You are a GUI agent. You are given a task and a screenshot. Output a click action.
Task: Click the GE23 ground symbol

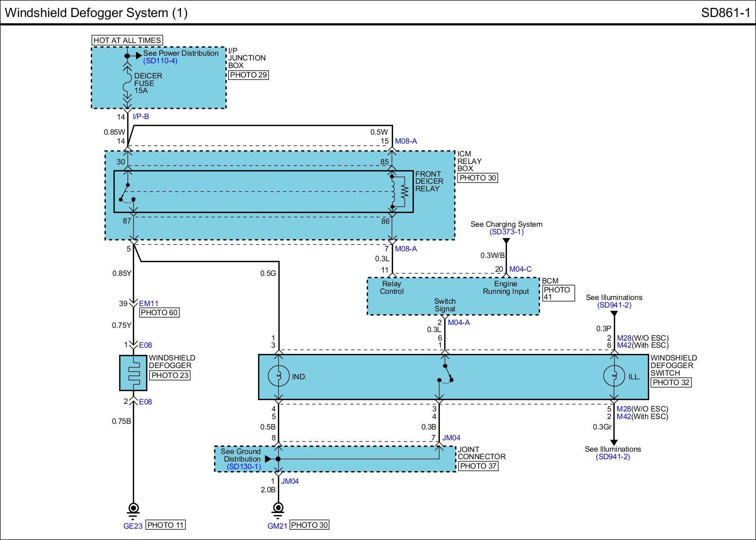(134, 509)
